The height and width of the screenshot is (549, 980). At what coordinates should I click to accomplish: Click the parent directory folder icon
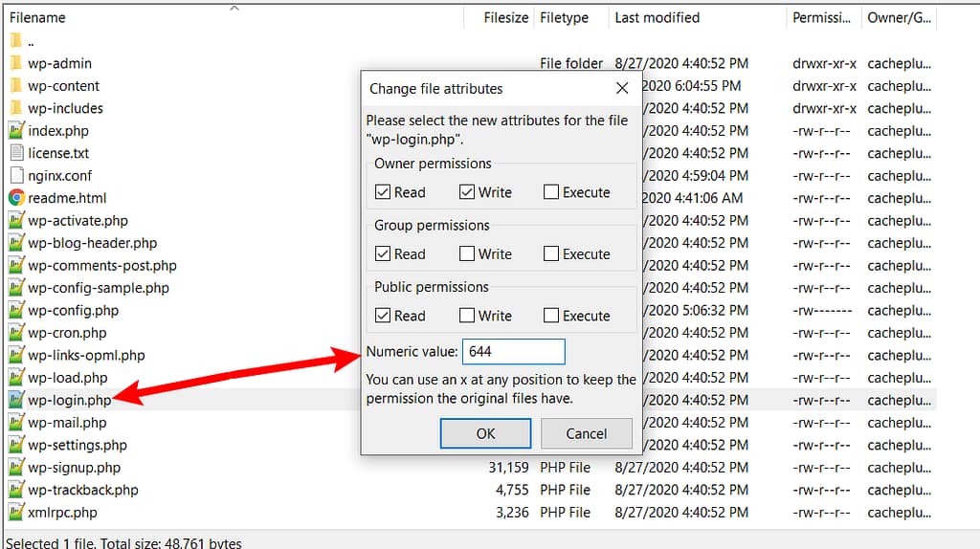click(15, 41)
